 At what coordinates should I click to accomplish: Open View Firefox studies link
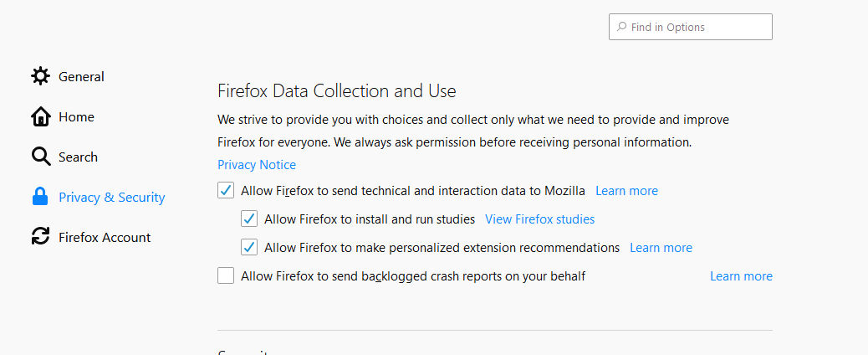539,219
